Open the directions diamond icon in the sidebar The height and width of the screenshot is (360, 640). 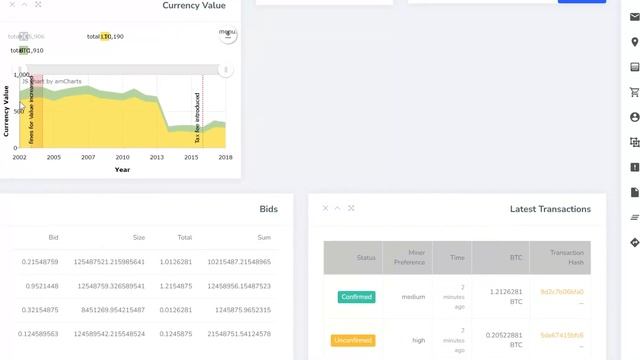tap(635, 242)
